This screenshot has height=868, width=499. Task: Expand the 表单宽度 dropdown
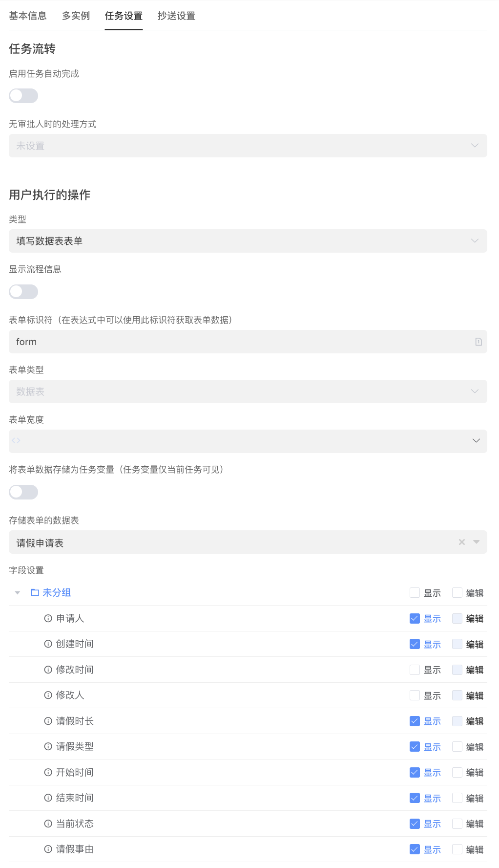click(476, 441)
